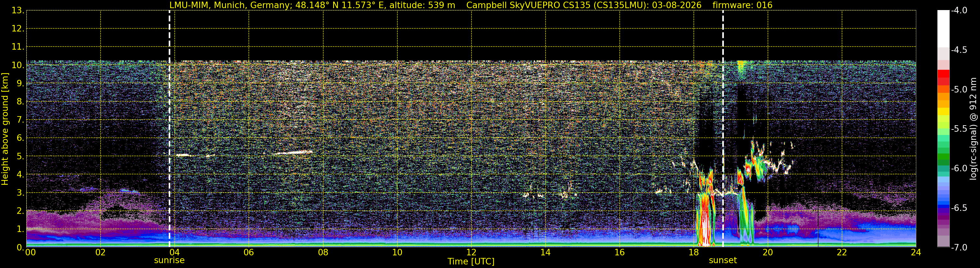Pick the gray bottom segment of the colorbar

click(x=943, y=241)
